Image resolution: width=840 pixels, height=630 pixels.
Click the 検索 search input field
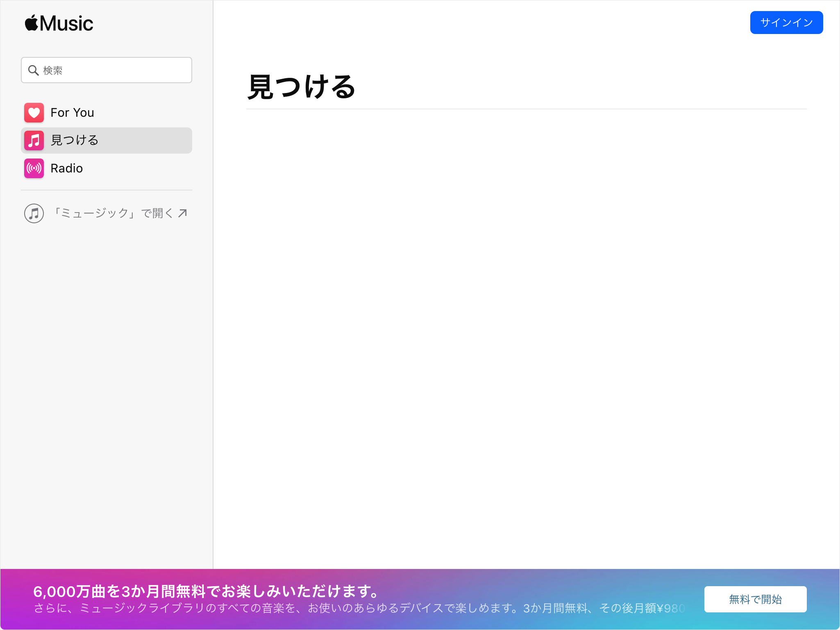(106, 70)
